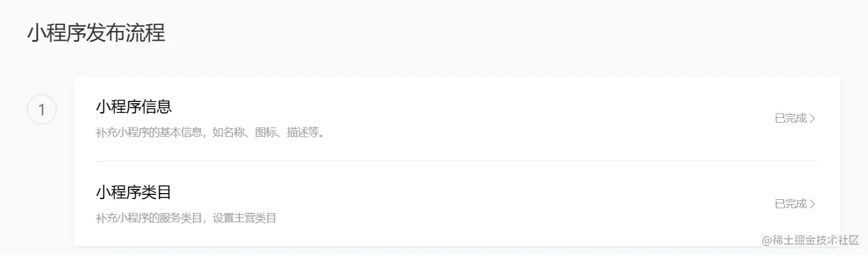The image size is (868, 255).
Task: Click the @ symbol in the watermark
Action: point(767,240)
